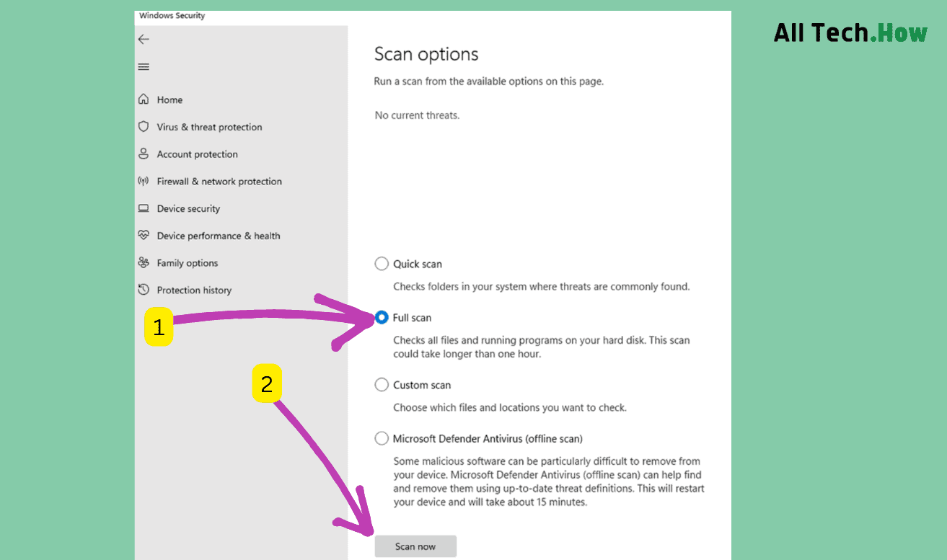947x560 pixels.
Task: View Protection history page
Action: tap(194, 290)
